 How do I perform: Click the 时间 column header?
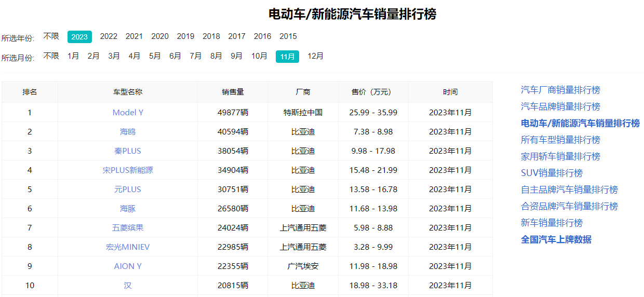pyautogui.click(x=450, y=92)
